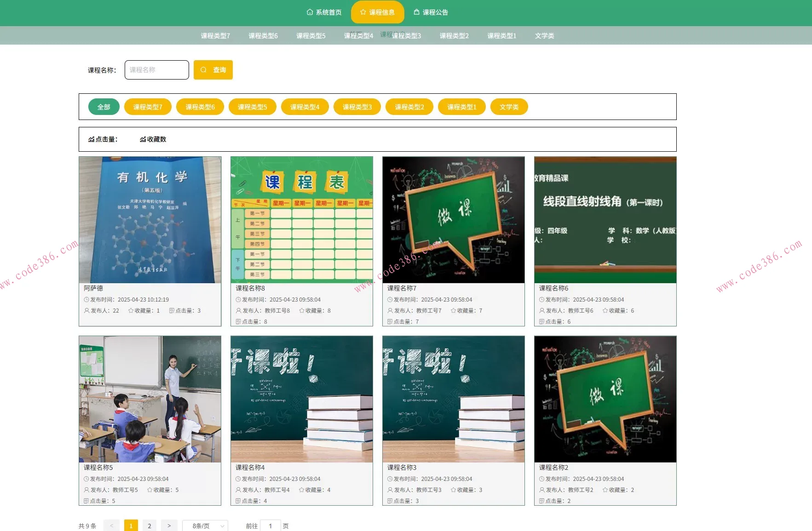The height and width of the screenshot is (531, 812).
Task: Go to page 2 of results
Action: (x=150, y=526)
